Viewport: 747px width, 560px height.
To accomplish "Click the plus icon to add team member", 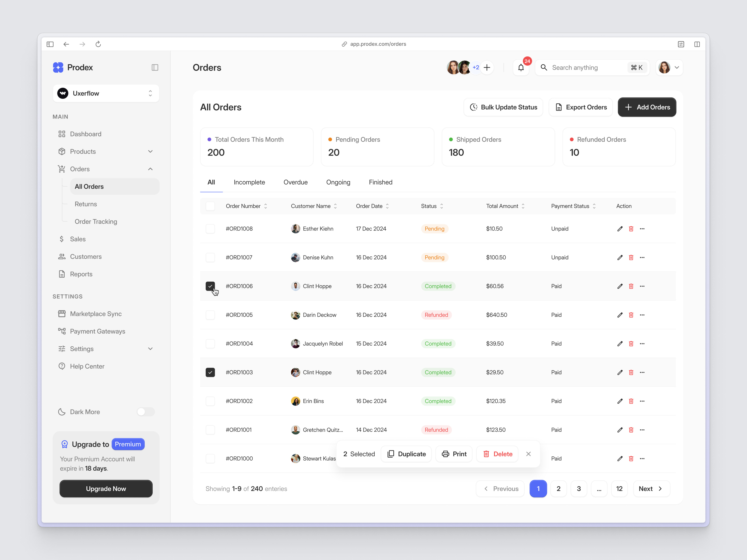I will (487, 67).
